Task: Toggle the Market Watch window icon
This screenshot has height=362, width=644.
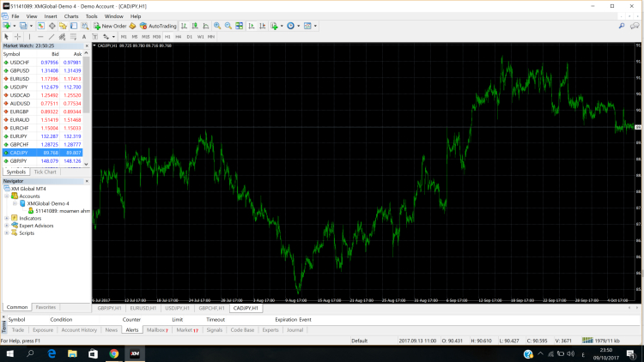Action: 41,26
